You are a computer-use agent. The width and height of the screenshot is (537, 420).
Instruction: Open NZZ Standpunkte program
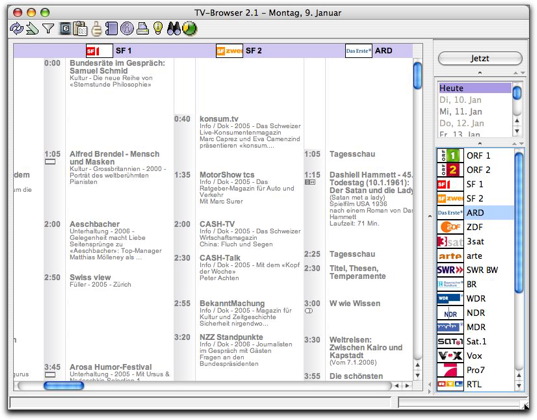pos(246,350)
